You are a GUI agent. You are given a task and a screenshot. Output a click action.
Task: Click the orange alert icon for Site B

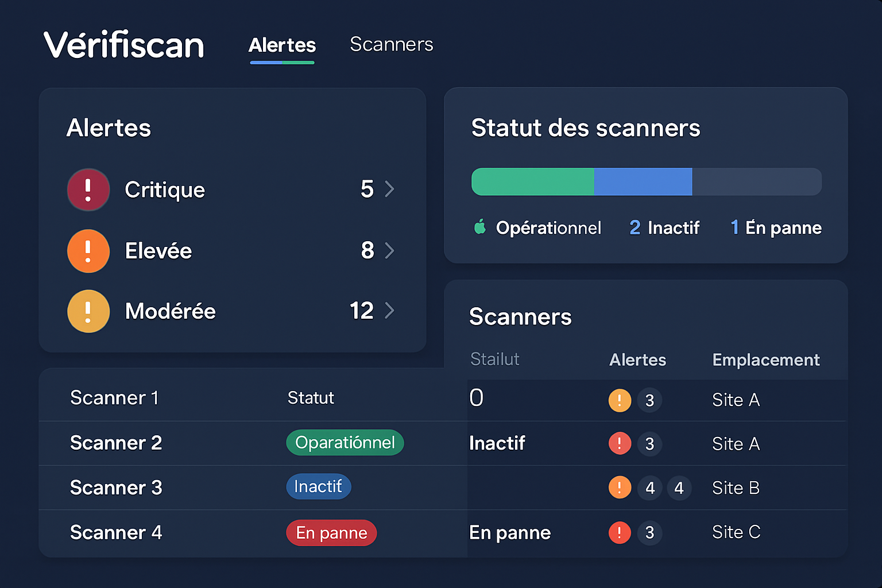tap(620, 488)
